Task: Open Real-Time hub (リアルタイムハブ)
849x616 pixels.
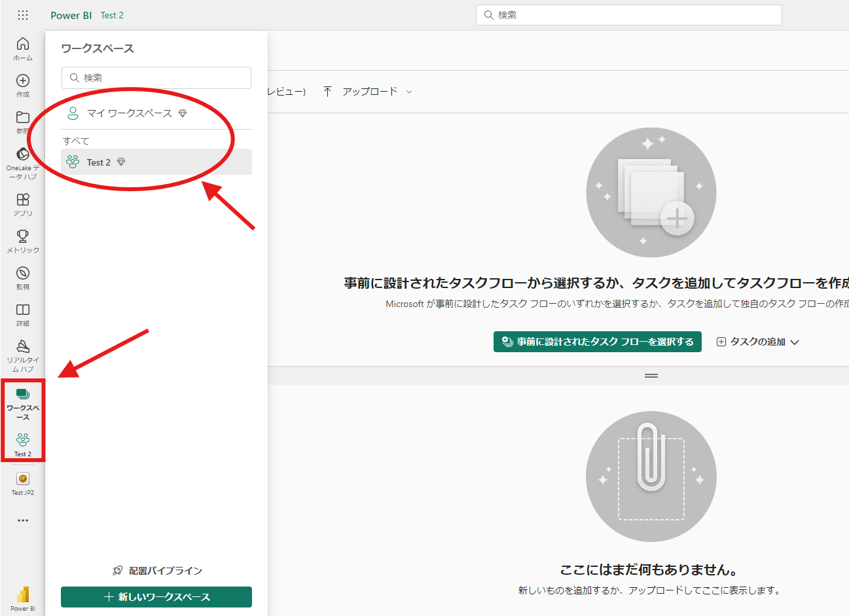Action: pyautogui.click(x=23, y=355)
